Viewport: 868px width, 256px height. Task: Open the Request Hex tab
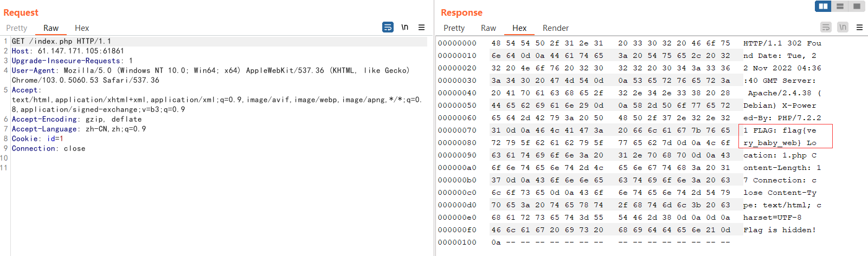pyautogui.click(x=82, y=28)
